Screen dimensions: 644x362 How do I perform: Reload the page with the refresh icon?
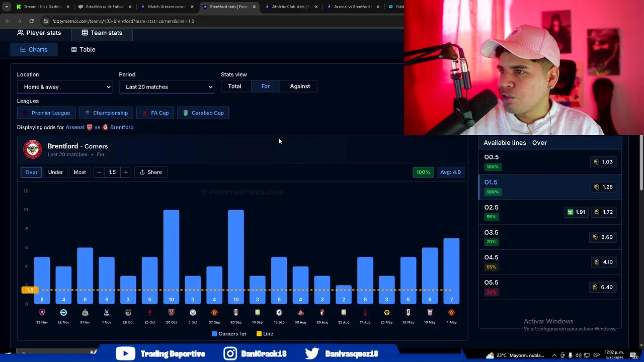click(x=31, y=21)
